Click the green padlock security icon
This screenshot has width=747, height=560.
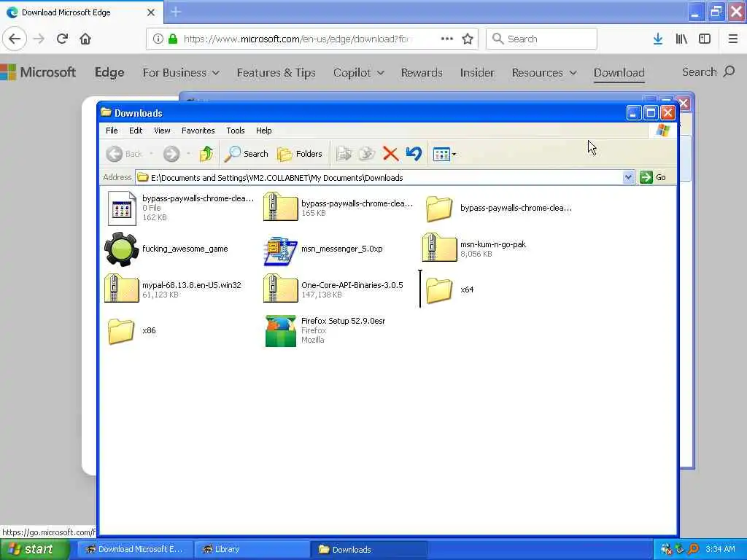click(173, 39)
